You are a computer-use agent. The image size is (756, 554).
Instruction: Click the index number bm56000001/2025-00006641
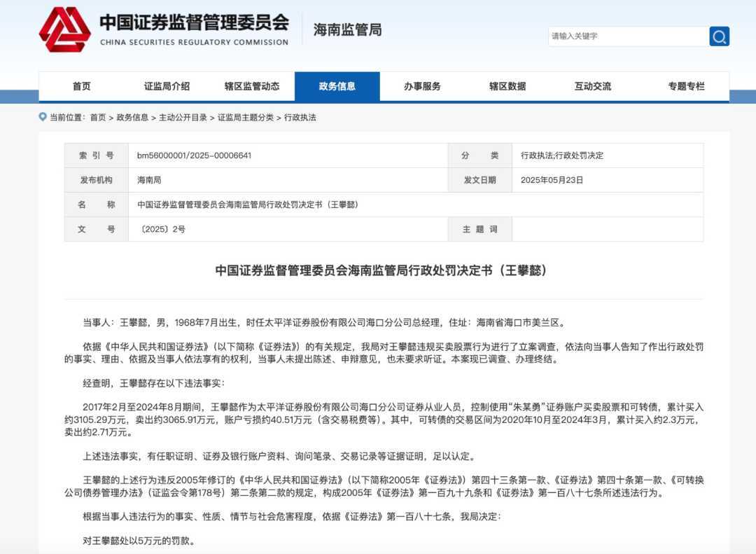point(194,155)
